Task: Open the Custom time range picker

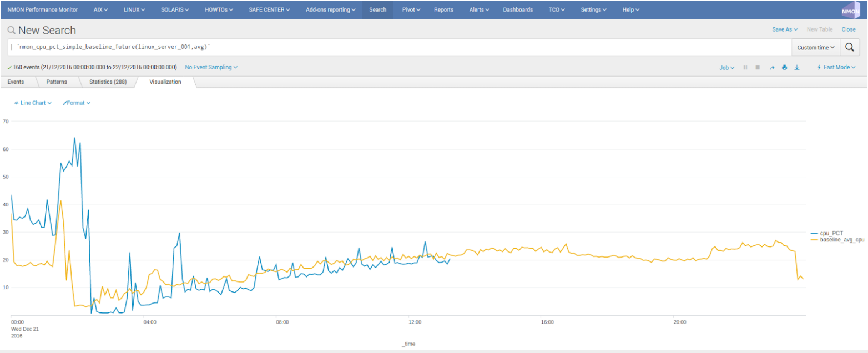Action: pos(815,47)
